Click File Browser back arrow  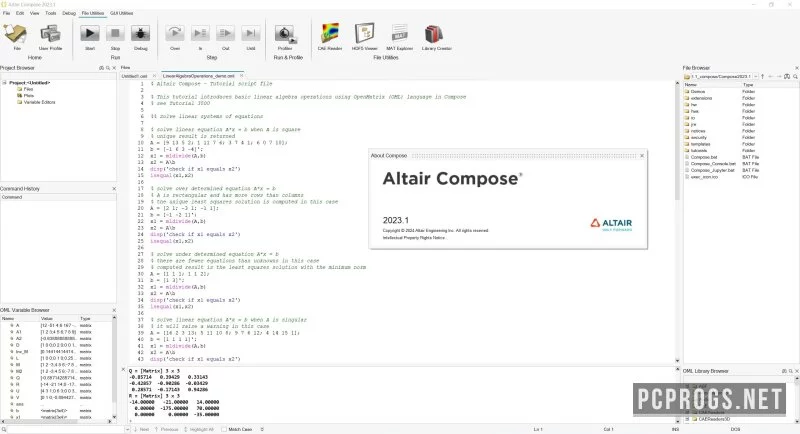click(770, 76)
